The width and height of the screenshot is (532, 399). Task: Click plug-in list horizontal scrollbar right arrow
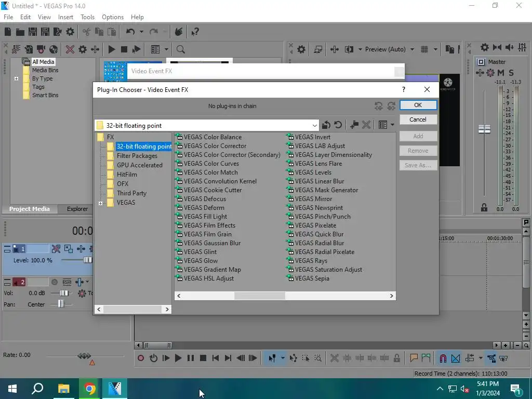[x=392, y=296]
